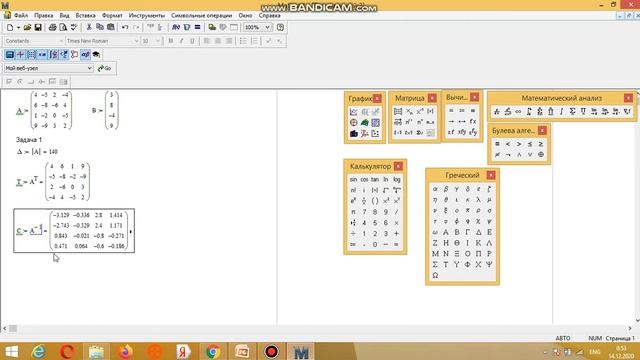Open the Формат menu
The width and height of the screenshot is (640, 360).
click(112, 16)
